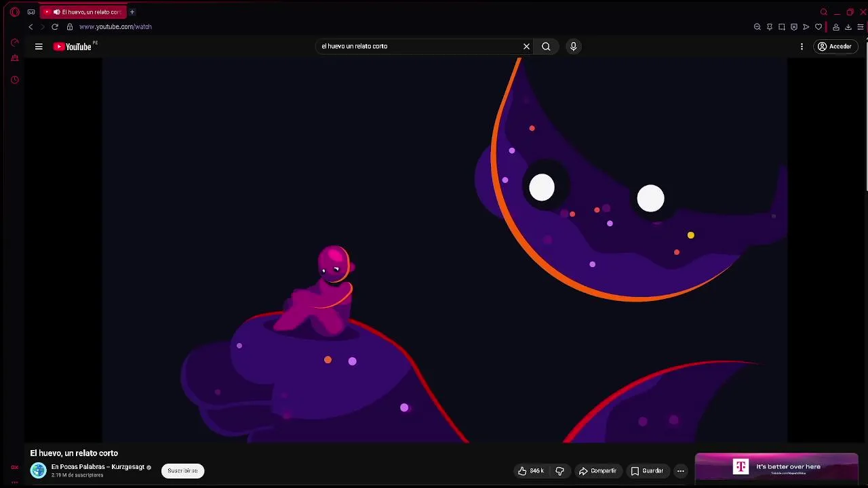Image resolution: width=868 pixels, height=488 pixels.
Task: Open more actions ellipsis beside Guardar
Action: tap(681, 471)
